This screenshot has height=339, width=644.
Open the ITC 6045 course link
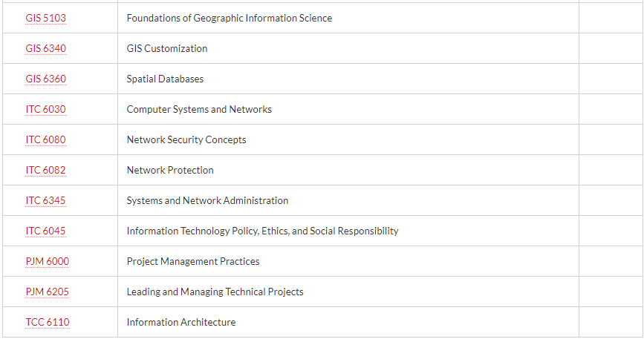pos(45,231)
